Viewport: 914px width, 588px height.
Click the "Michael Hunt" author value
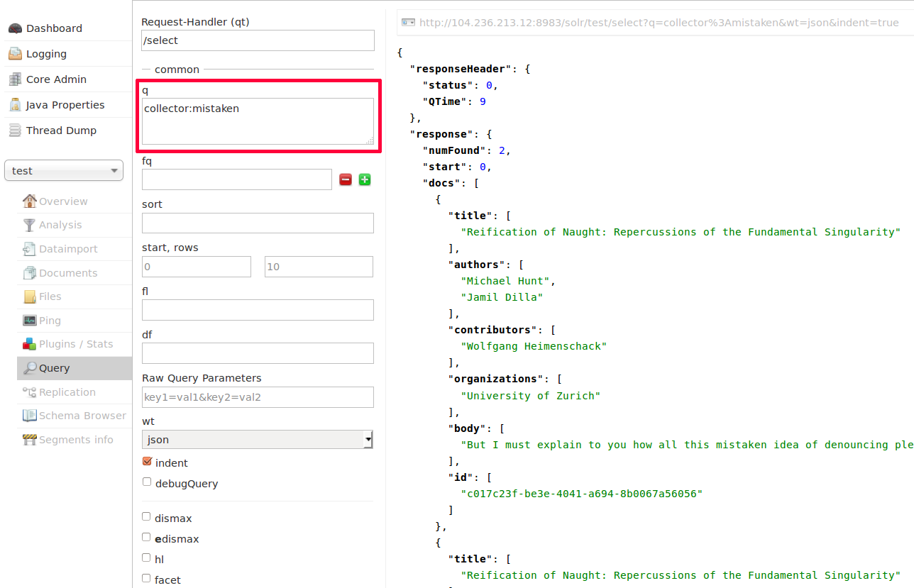pyautogui.click(x=505, y=281)
